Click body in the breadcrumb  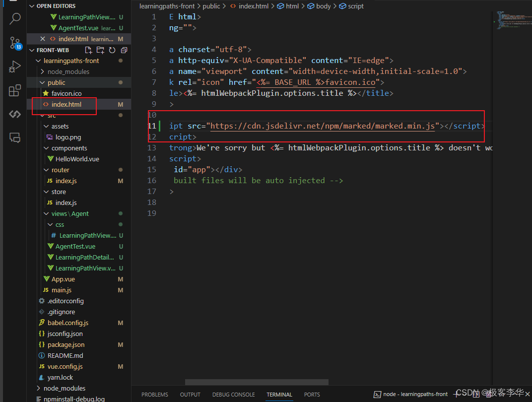click(324, 6)
